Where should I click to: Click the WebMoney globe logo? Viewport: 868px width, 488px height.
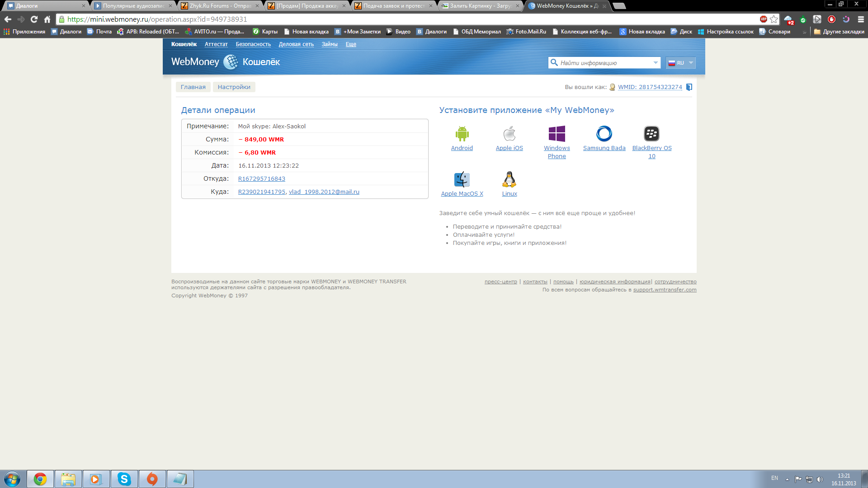tap(231, 62)
